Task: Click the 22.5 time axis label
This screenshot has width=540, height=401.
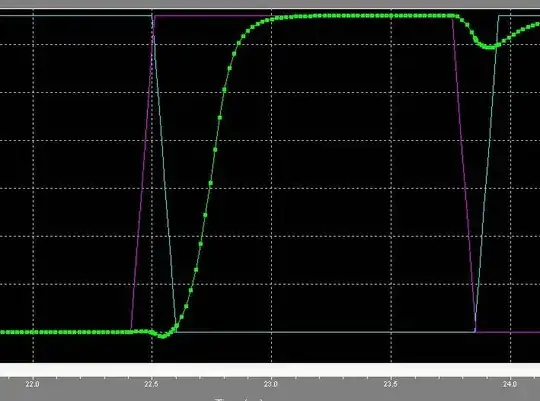Action: (x=152, y=384)
